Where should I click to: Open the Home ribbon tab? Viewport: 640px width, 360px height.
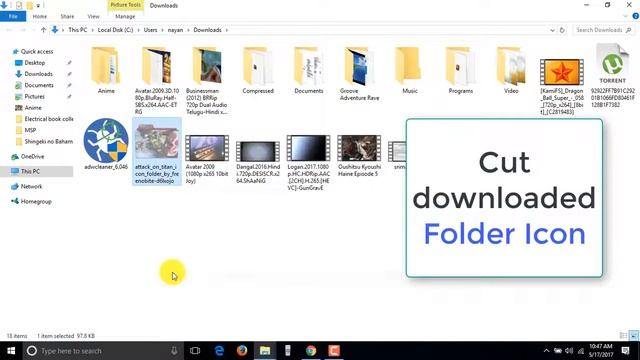click(40, 16)
